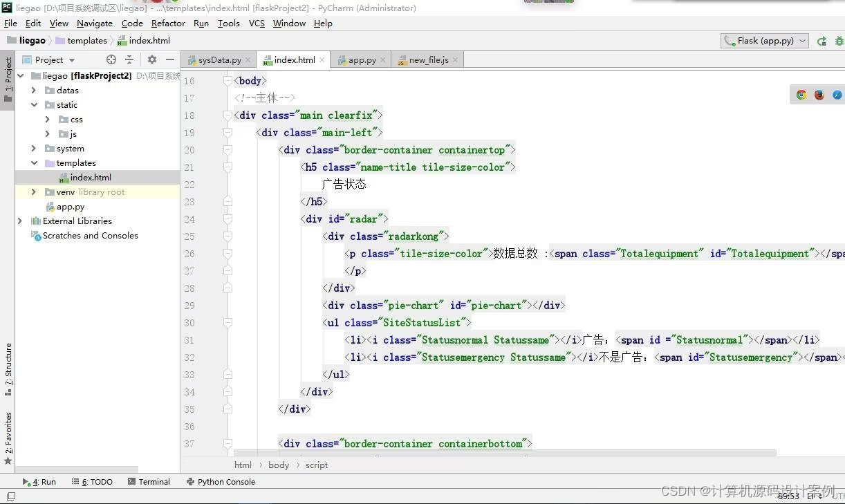Open the Code menu

point(132,23)
